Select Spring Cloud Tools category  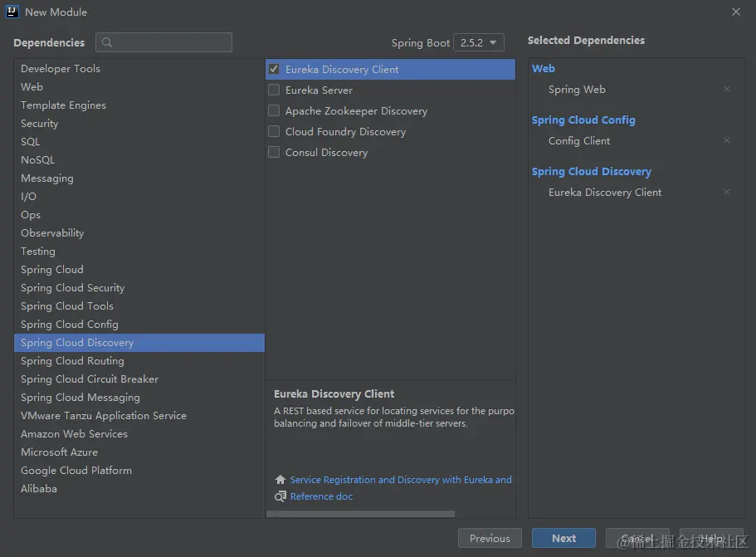(139, 306)
